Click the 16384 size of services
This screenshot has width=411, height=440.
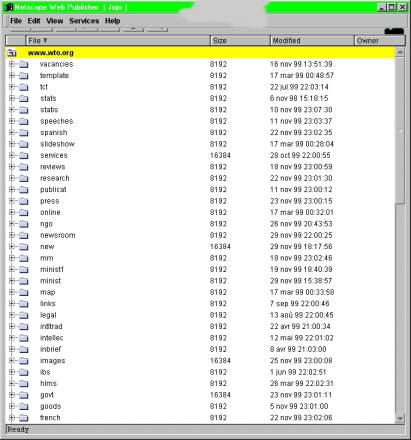pos(220,155)
